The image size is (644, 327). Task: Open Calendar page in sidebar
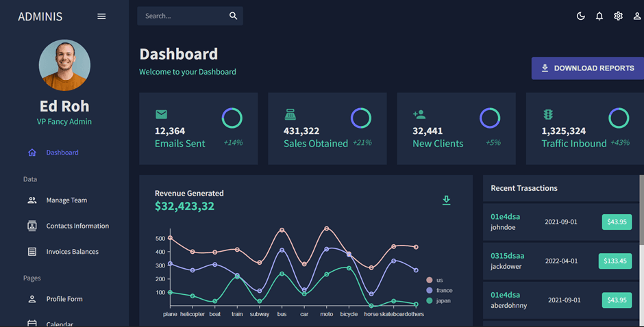(x=60, y=324)
